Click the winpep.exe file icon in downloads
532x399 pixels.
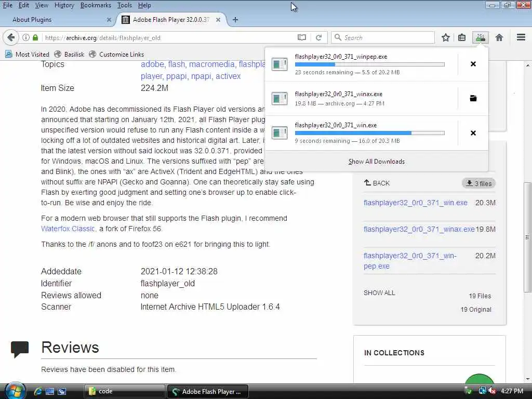(280, 64)
